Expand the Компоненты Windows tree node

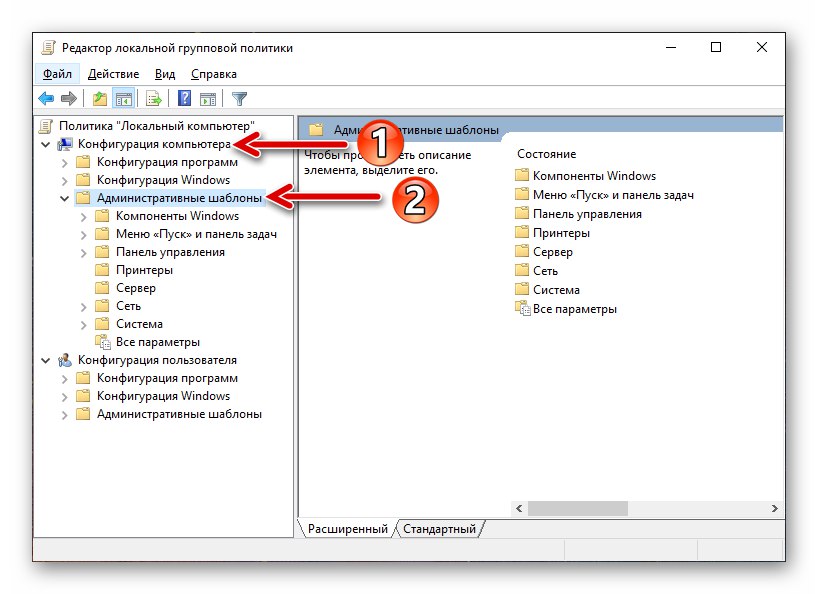click(83, 217)
